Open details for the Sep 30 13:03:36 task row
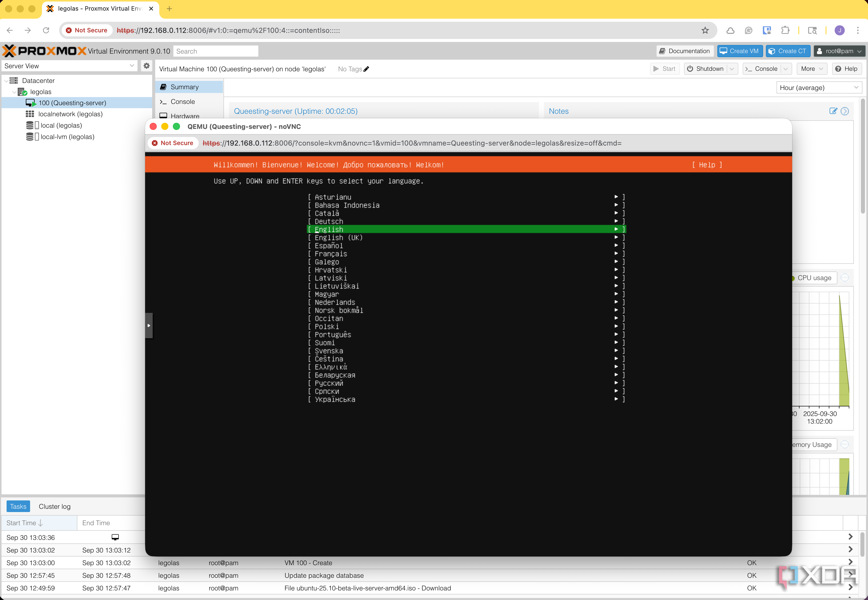Screen dimensions: 868x600 850,537
